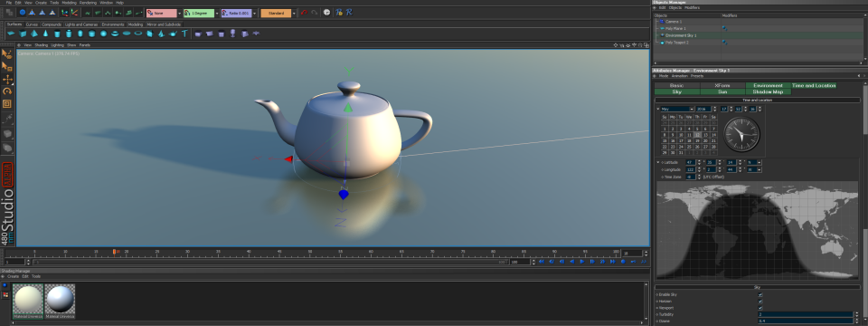Screen dimensions: 868x326
Task: Click the round clock icon in top toolbar
Action: click(x=326, y=12)
